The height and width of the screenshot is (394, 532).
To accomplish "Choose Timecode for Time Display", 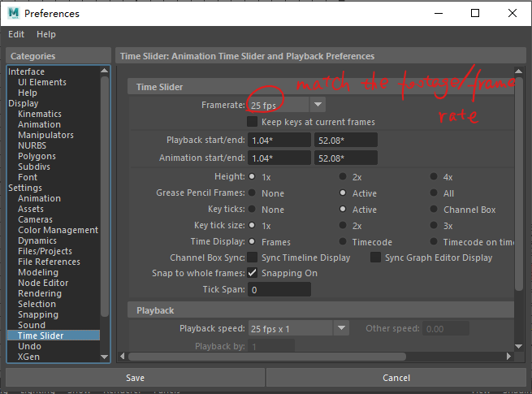I will (x=343, y=241).
